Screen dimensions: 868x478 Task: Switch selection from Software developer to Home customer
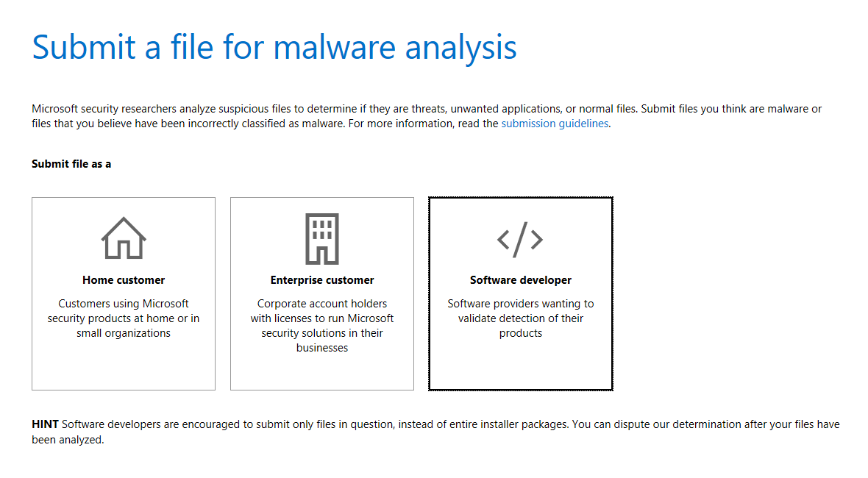pos(123,293)
